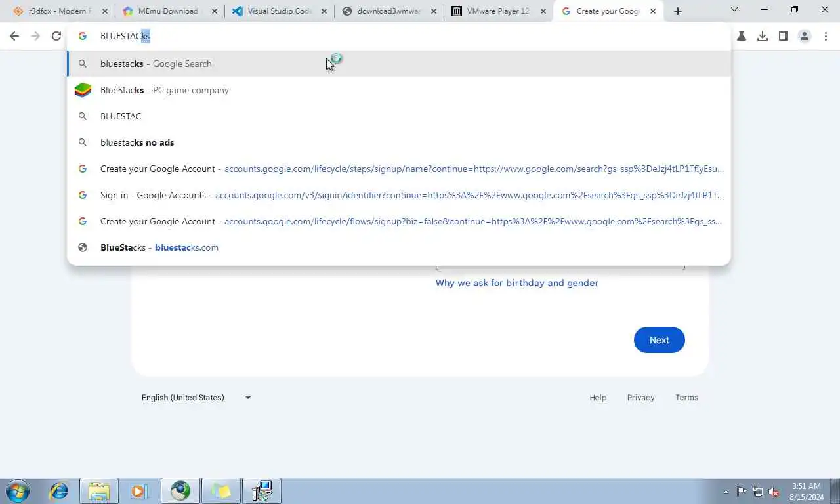Open the Terms link
The image size is (840, 504).
pos(686,398)
